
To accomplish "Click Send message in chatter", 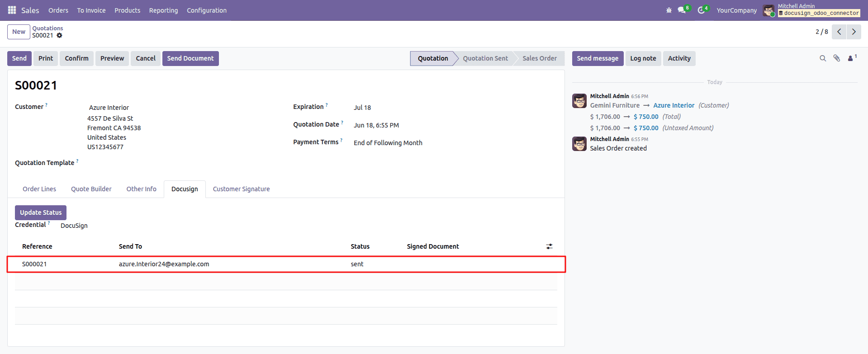I will pos(598,58).
